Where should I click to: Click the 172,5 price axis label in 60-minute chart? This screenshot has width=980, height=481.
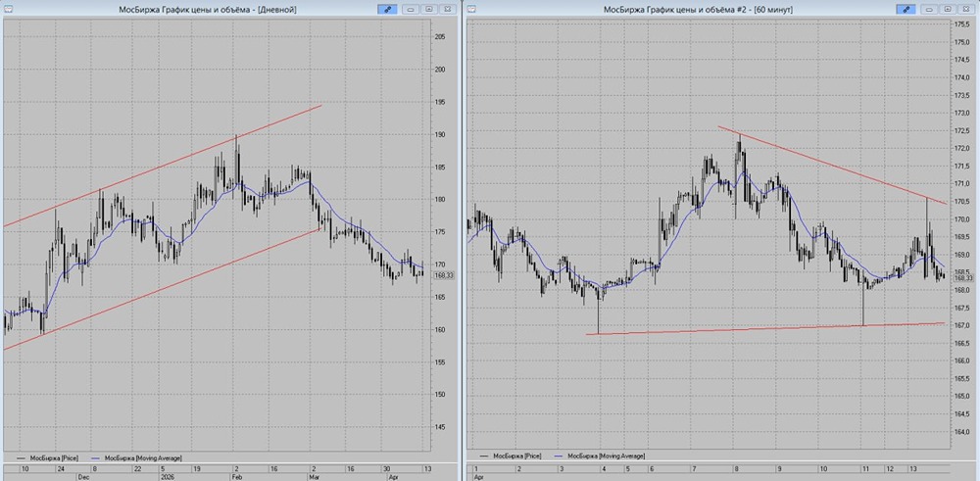961,130
